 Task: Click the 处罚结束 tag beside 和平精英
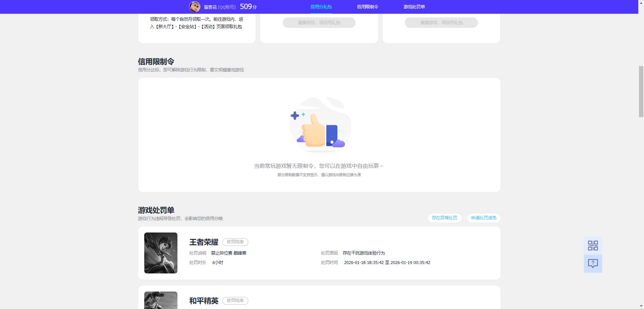tap(235, 301)
